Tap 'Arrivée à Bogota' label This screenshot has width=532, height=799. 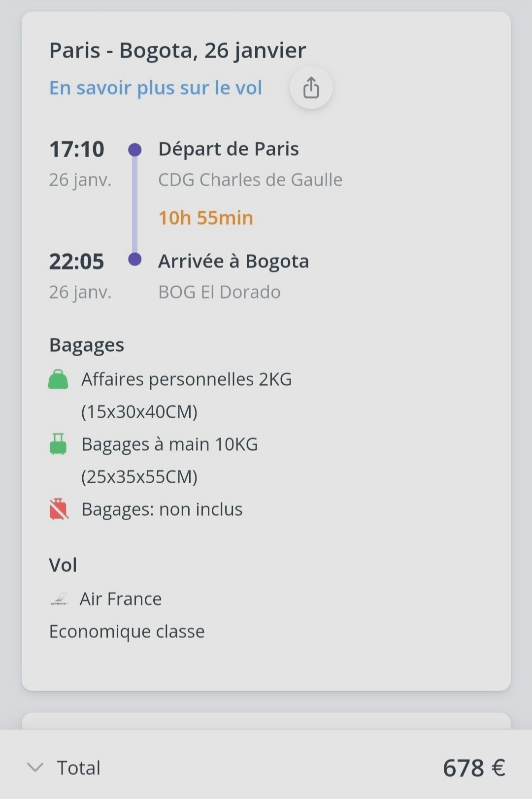click(x=233, y=261)
